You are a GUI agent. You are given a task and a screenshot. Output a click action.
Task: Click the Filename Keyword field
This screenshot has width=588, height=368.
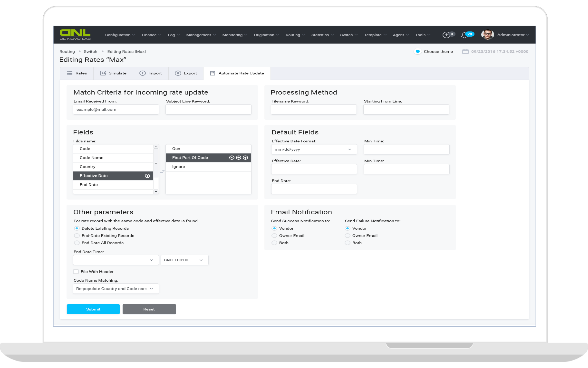click(314, 109)
